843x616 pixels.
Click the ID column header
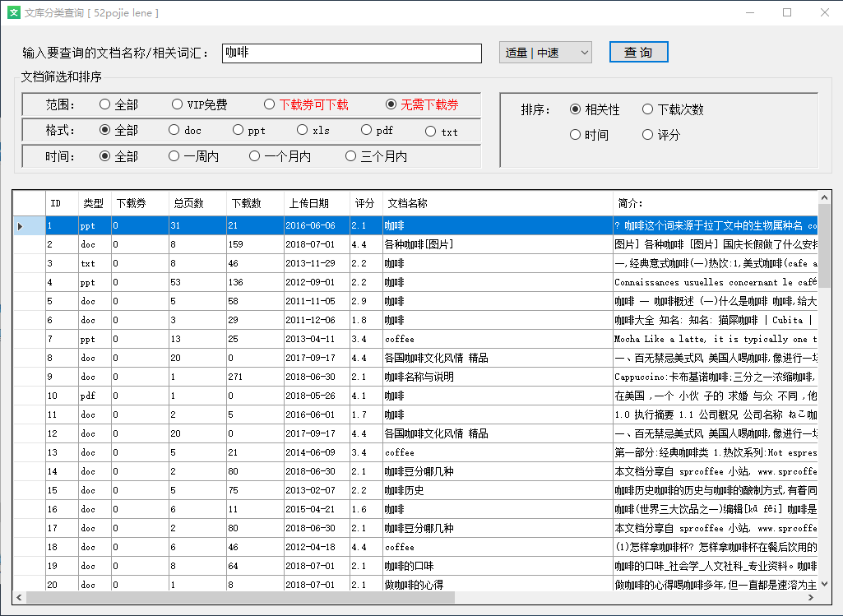click(x=62, y=203)
